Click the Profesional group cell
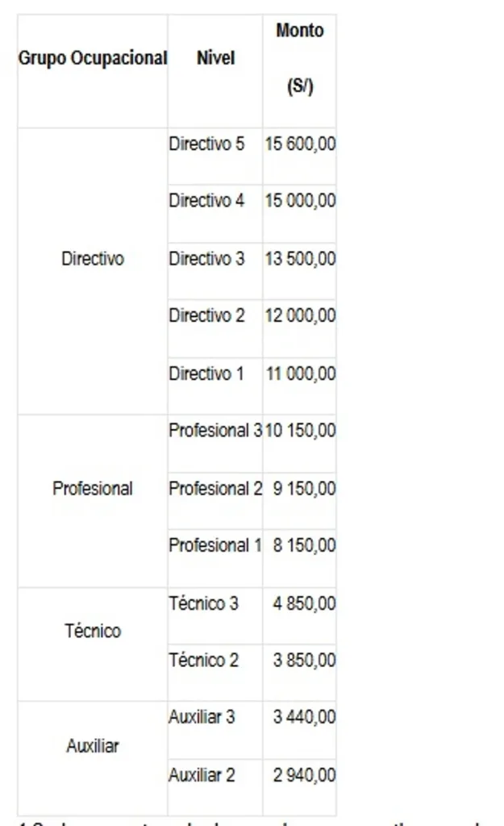The image size is (504, 826). 93,501
